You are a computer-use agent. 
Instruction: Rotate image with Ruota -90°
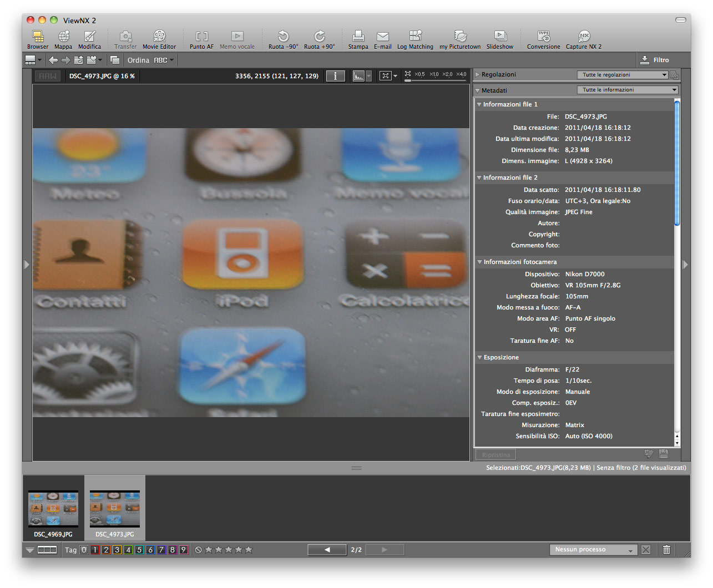click(283, 40)
